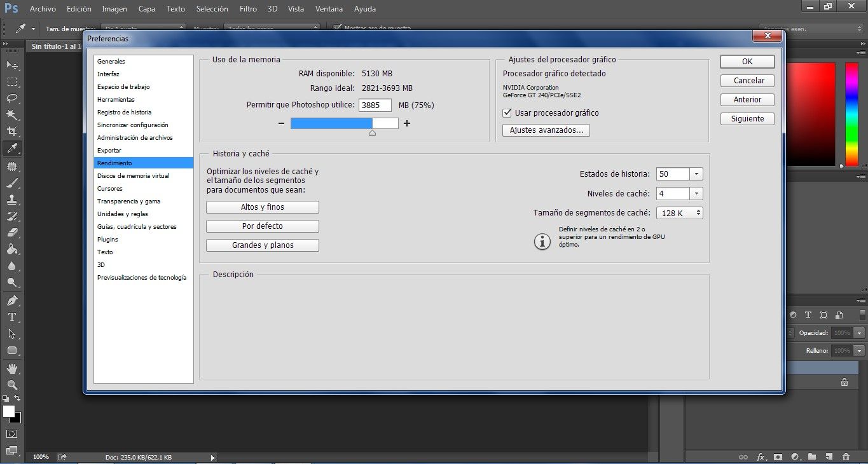Pick the Crop tool

click(x=12, y=132)
